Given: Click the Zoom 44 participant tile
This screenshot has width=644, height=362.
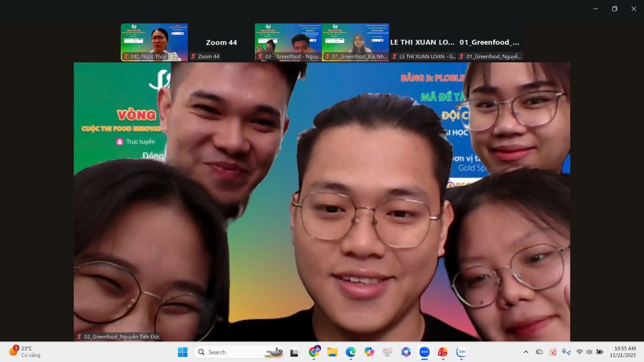Looking at the screenshot, I should (221, 42).
